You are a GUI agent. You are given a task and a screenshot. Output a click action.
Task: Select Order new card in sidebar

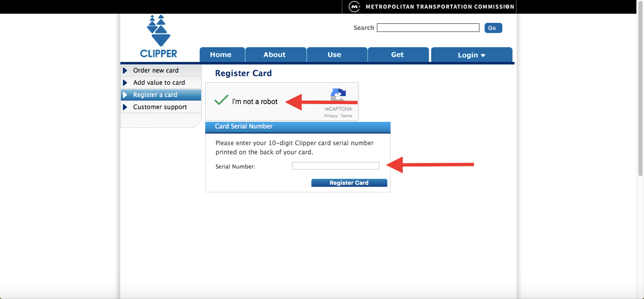coord(161,71)
